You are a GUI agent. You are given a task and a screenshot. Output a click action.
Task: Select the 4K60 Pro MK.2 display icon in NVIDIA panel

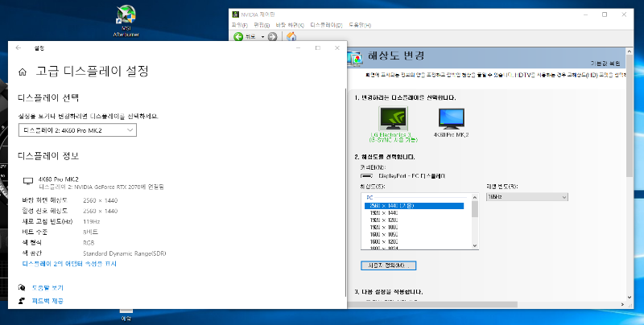tap(452, 119)
